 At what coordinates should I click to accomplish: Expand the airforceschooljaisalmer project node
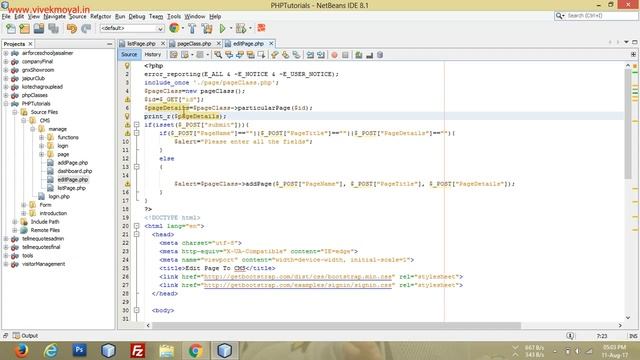[x=6, y=53]
